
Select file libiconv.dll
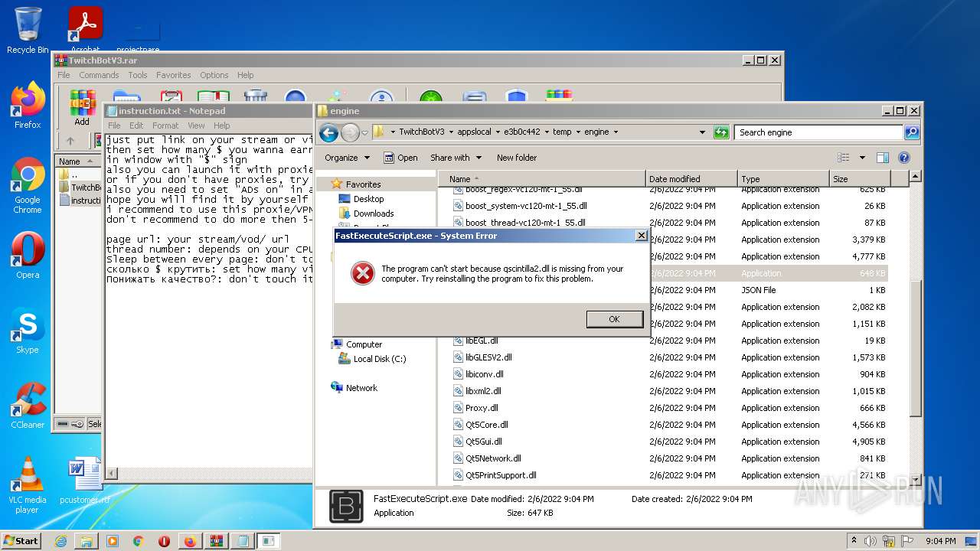[484, 374]
